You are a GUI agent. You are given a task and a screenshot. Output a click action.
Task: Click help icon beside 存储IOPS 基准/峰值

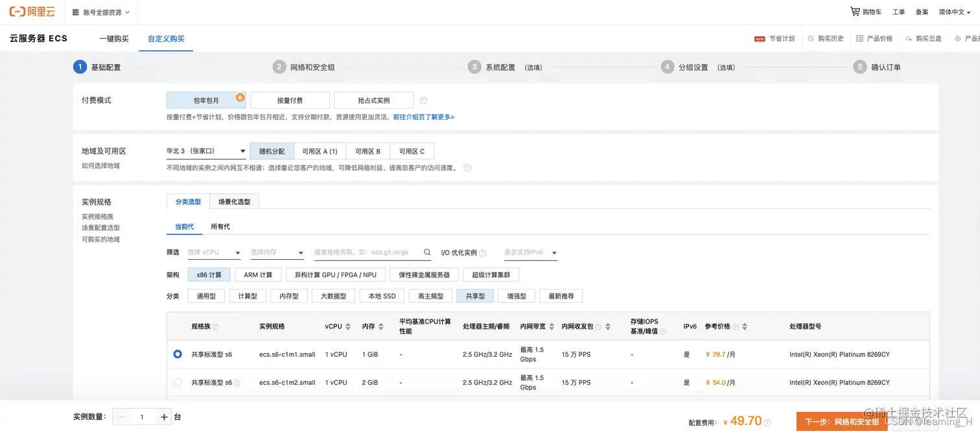tap(663, 332)
